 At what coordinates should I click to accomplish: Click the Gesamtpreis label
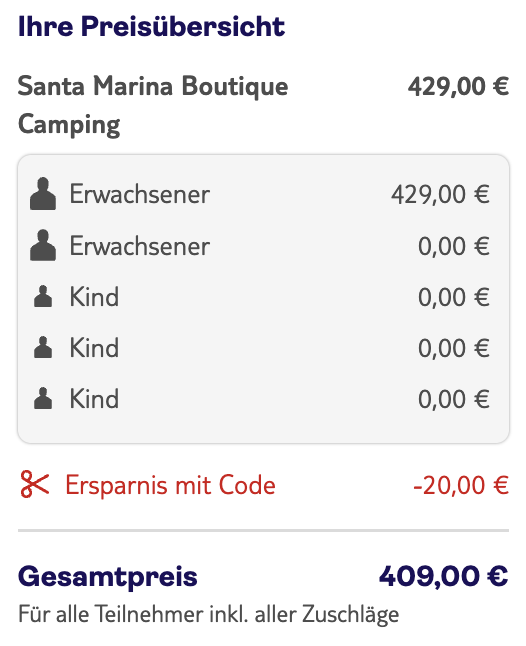108,577
